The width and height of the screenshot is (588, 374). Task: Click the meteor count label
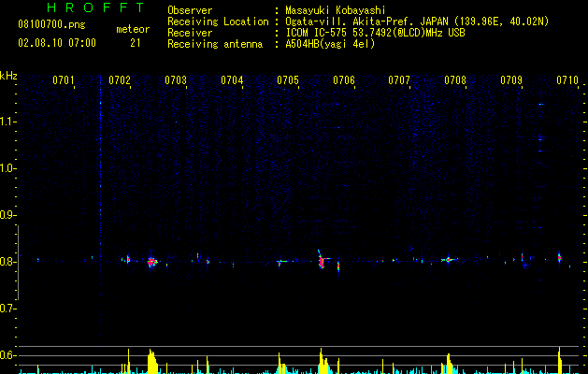(x=133, y=29)
